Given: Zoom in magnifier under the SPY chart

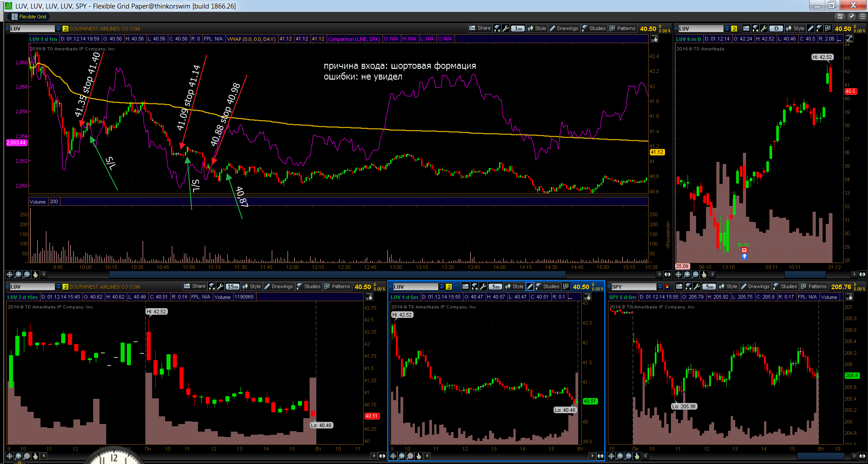Looking at the screenshot, I should click(620, 456).
